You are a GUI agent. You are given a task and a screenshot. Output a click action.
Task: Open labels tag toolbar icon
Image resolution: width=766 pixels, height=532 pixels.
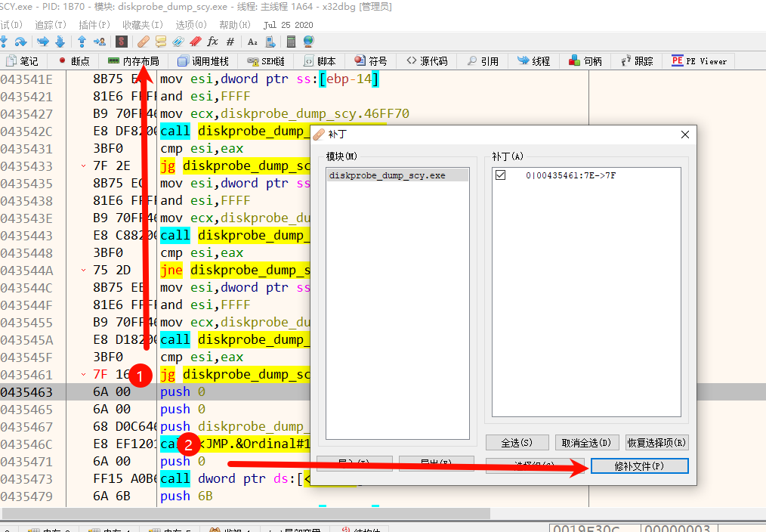point(178,42)
